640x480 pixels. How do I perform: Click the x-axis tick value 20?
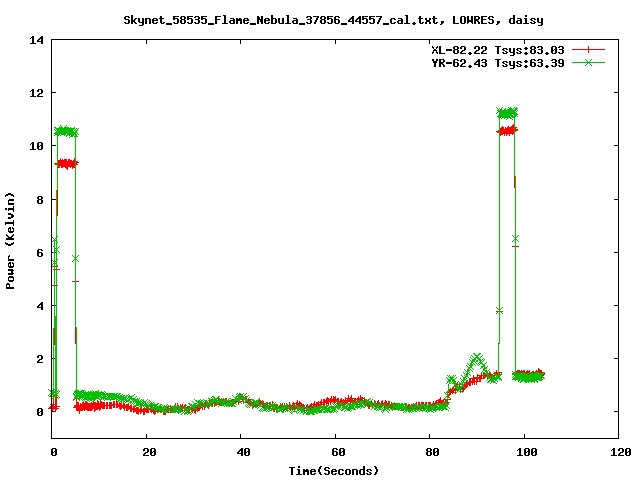click(x=149, y=452)
